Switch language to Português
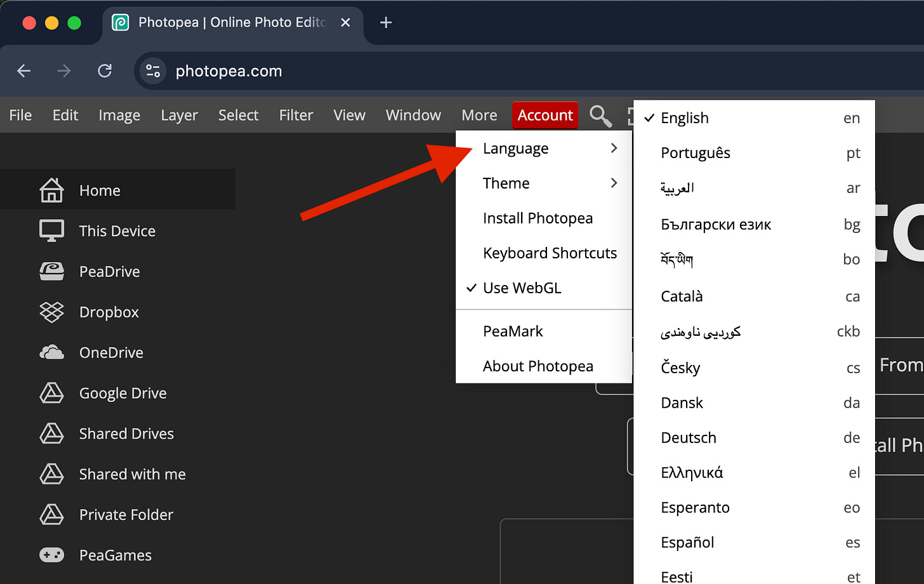This screenshot has width=924, height=584. (754, 153)
